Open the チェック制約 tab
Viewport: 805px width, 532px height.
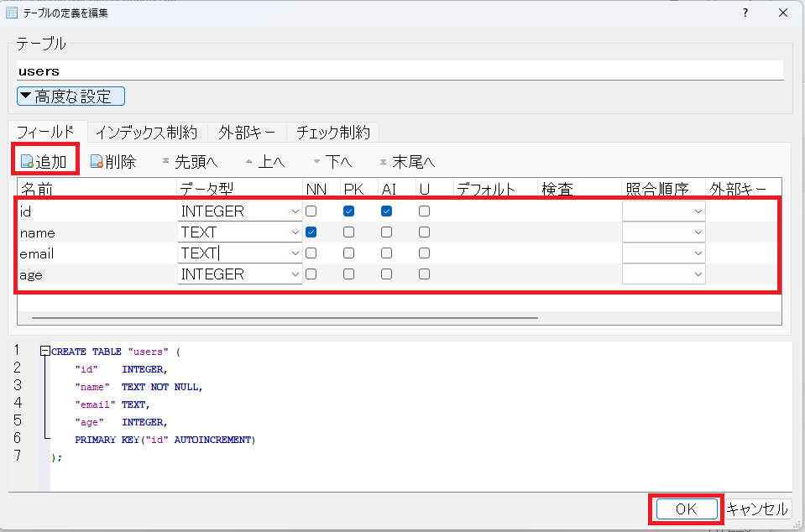pos(332,133)
